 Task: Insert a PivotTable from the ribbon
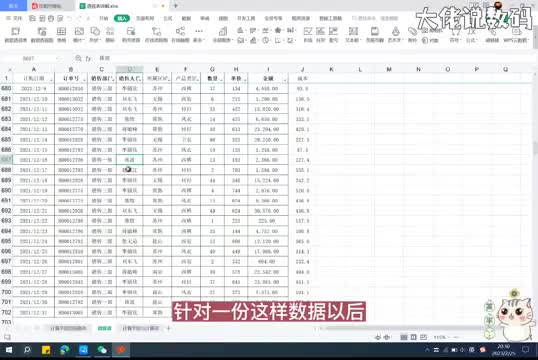[x=15, y=35]
